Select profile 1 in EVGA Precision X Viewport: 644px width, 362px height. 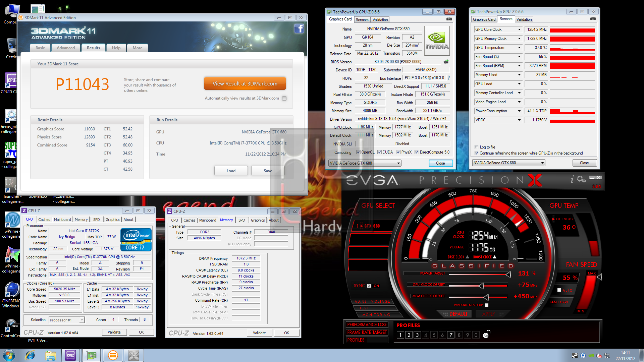(x=400, y=335)
